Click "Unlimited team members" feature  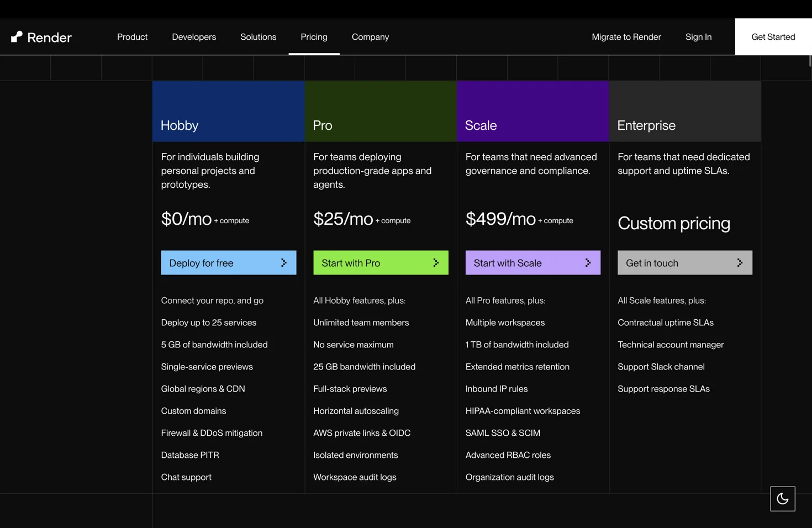point(361,323)
